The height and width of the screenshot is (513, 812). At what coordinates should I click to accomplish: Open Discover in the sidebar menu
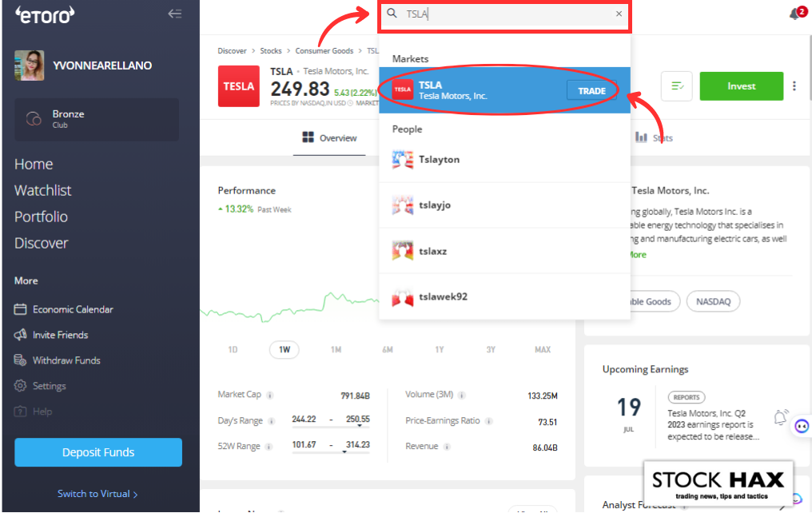tap(42, 243)
